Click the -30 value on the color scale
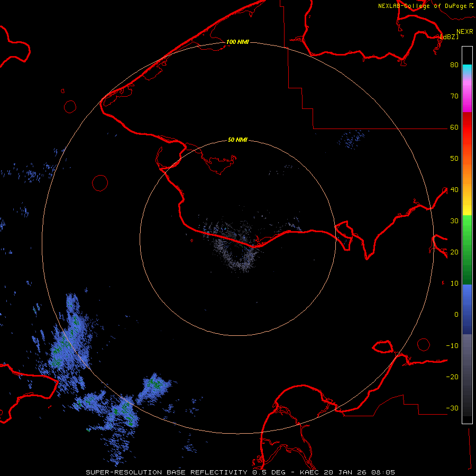476x476 pixels. tap(452, 408)
